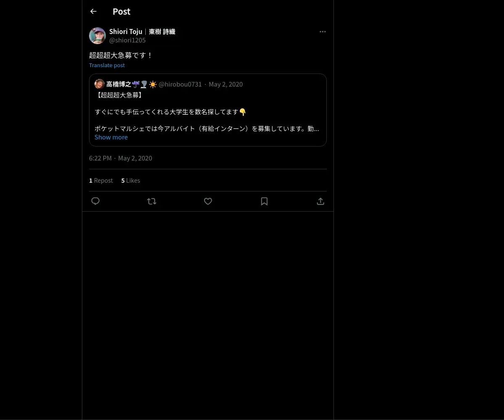Viewport: 504px width, 420px height.
Task: Repost using the retweet arrows icon
Action: tap(152, 201)
